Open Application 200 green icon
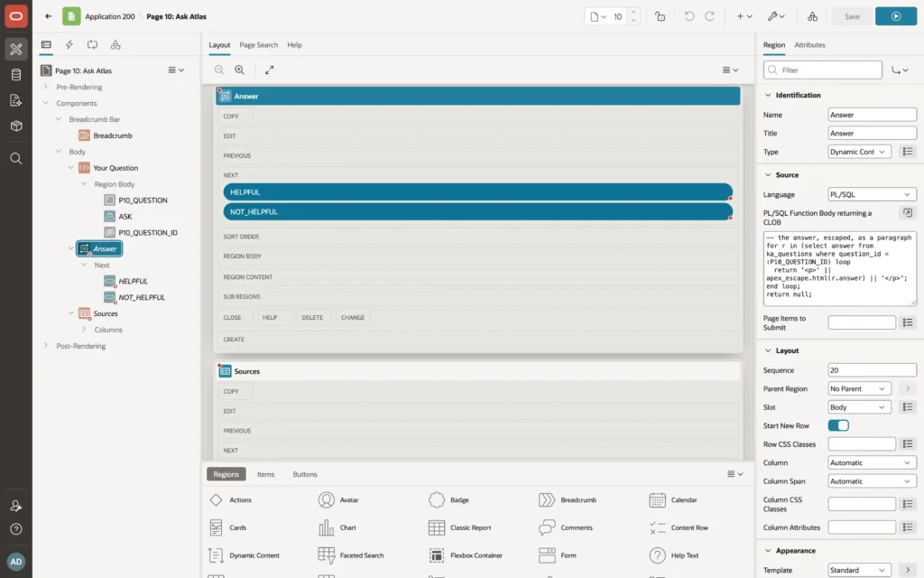This screenshot has height=578, width=924. coord(71,16)
